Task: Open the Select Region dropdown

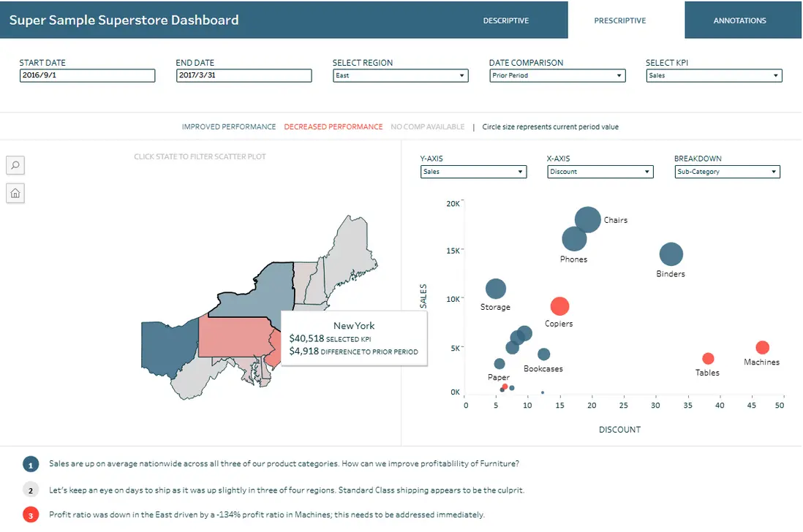Action: point(400,75)
